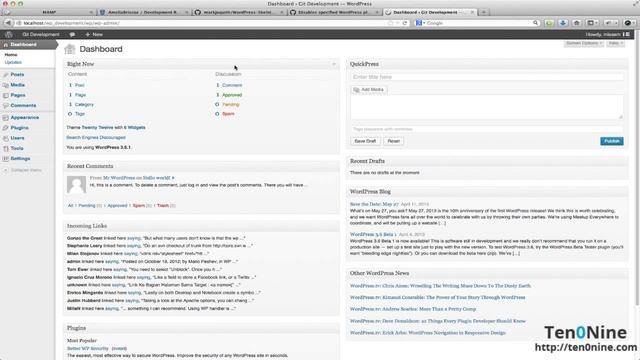Click the GitHub favicon on the markjaquith tab
Viewport: 640px width, 360px height.
click(x=198, y=12)
